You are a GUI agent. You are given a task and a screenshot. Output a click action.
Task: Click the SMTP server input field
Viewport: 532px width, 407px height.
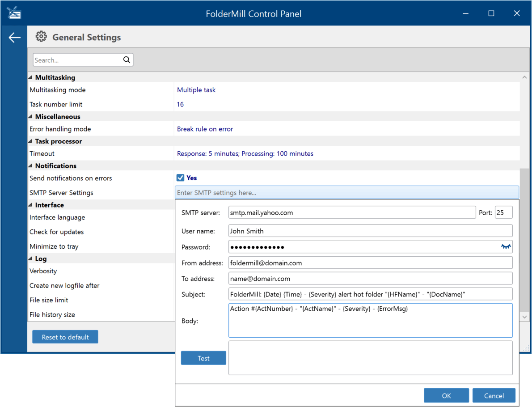[x=352, y=212]
